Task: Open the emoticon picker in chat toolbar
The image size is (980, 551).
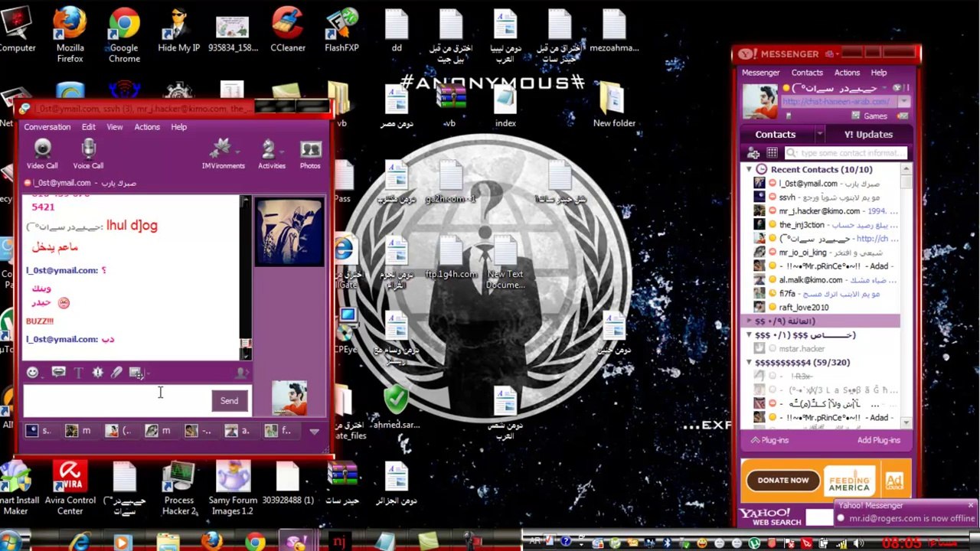Action: pyautogui.click(x=32, y=373)
